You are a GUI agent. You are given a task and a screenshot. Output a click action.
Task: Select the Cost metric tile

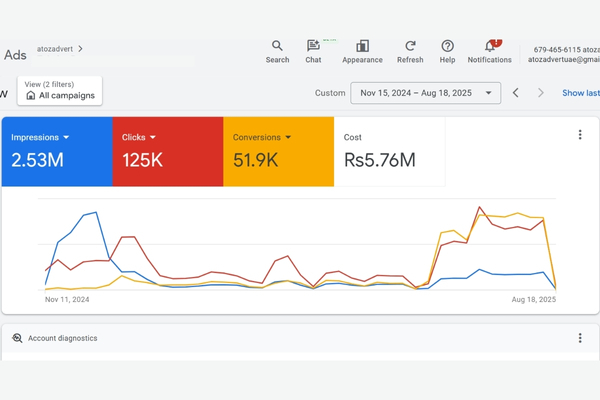coord(389,151)
